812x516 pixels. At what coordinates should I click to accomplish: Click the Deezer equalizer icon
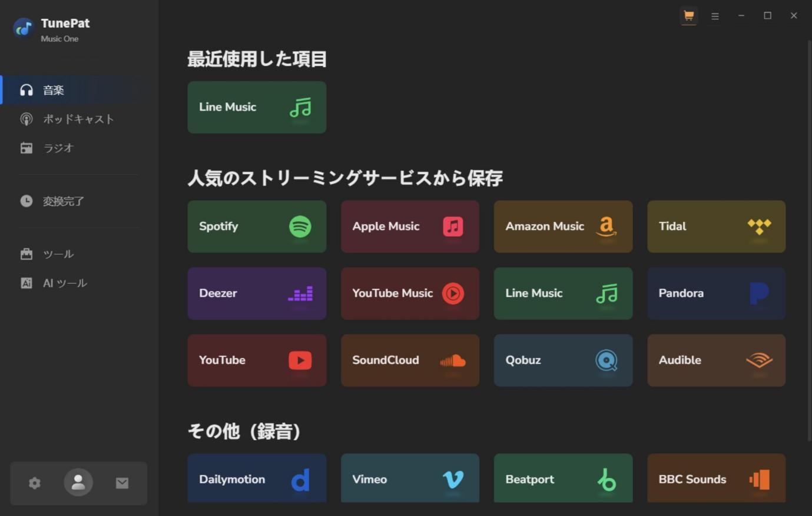tap(300, 294)
